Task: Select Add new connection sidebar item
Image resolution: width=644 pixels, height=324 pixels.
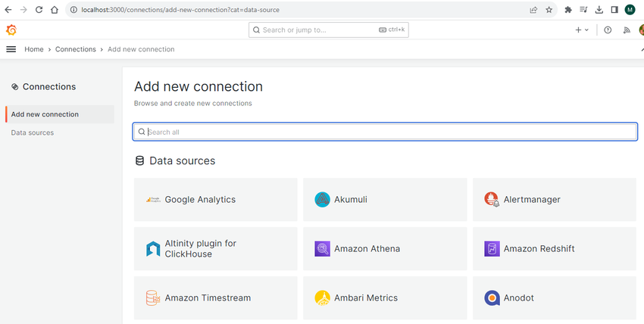Action: click(x=60, y=114)
